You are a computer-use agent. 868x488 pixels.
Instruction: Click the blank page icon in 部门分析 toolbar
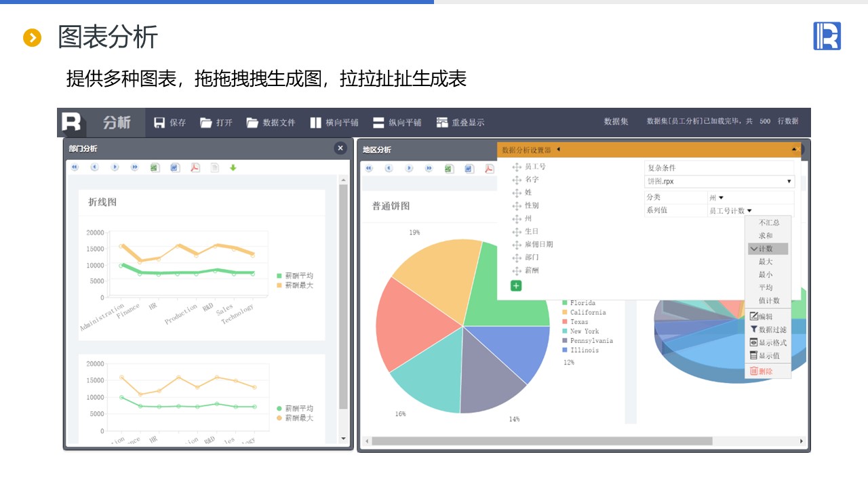click(x=214, y=167)
